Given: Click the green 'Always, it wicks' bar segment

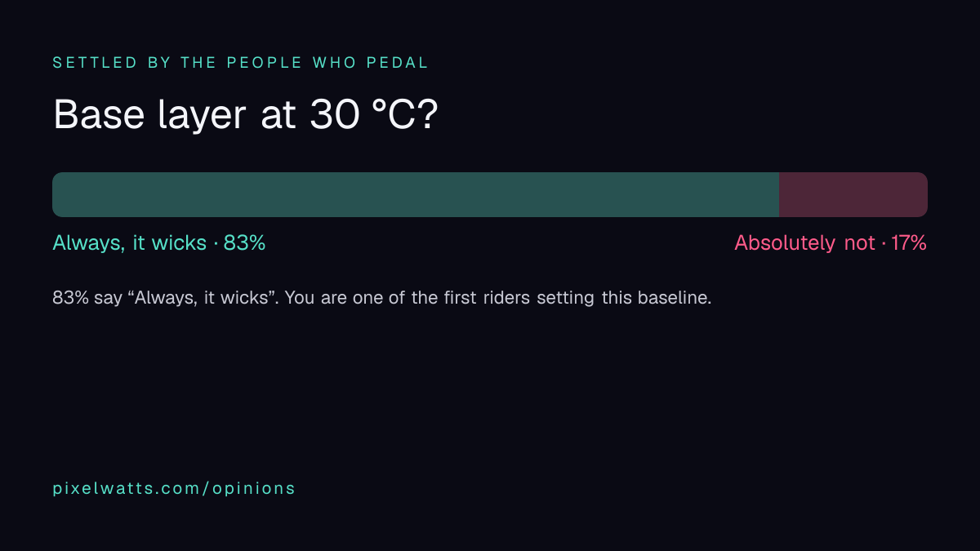Looking at the screenshot, I should click(416, 194).
